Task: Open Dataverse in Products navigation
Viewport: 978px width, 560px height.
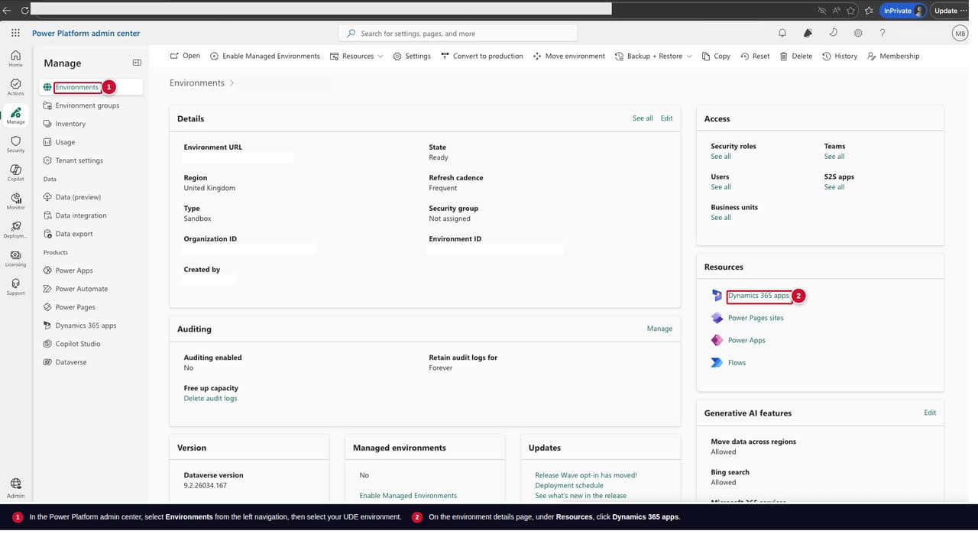Action: 71,362
